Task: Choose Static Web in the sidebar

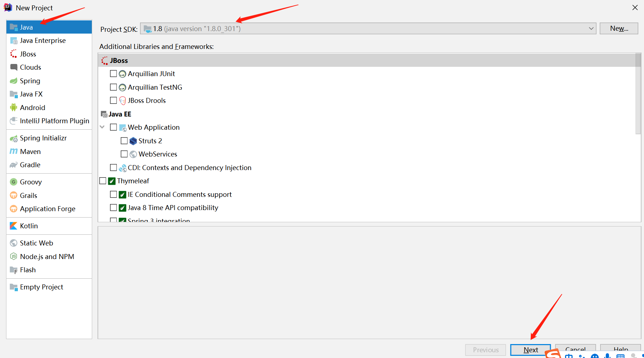Action: (x=49, y=243)
